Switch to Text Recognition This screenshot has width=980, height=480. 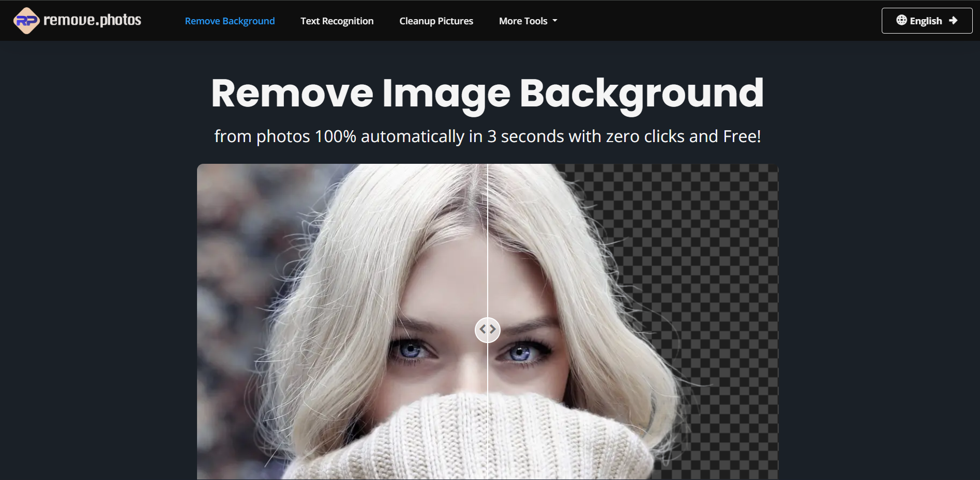337,21
